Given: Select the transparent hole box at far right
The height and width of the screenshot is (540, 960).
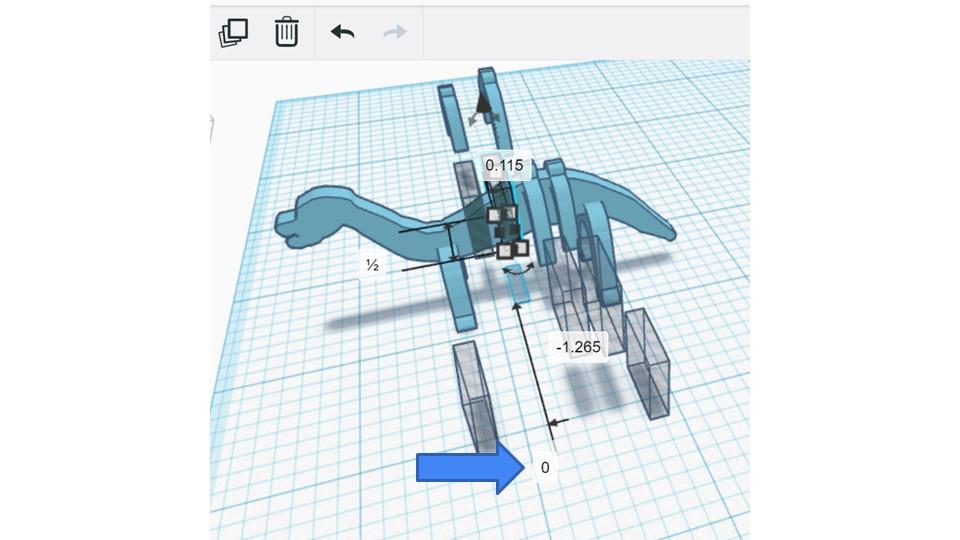Looking at the screenshot, I should coord(648,364).
